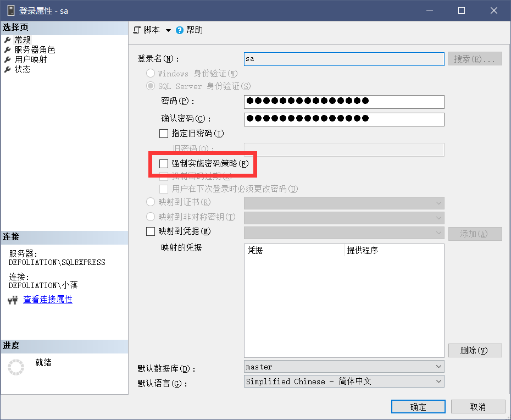Click the wrench icon beside 常规
Image resolution: width=511 pixels, height=420 pixels.
[8, 40]
